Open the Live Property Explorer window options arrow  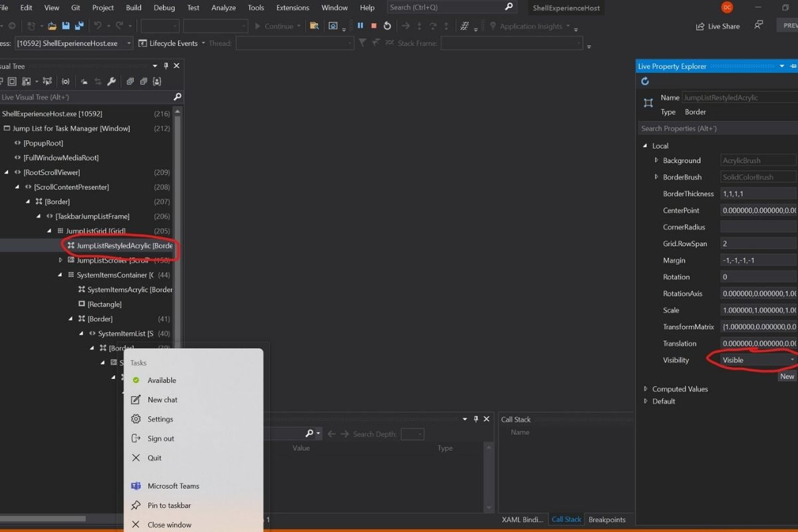coord(781,66)
